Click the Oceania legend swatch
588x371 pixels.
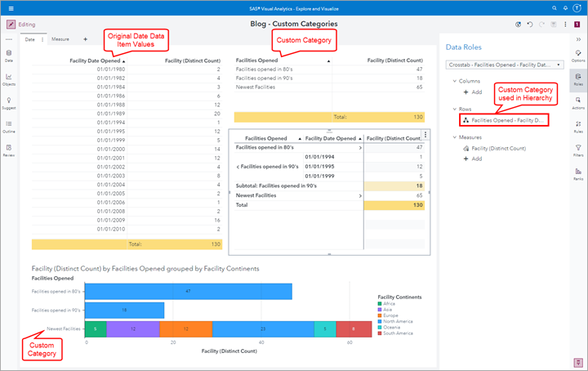(x=380, y=327)
